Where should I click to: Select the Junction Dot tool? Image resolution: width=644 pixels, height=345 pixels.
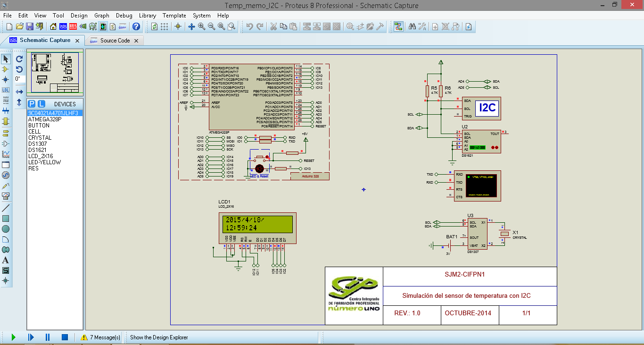tap(6, 79)
